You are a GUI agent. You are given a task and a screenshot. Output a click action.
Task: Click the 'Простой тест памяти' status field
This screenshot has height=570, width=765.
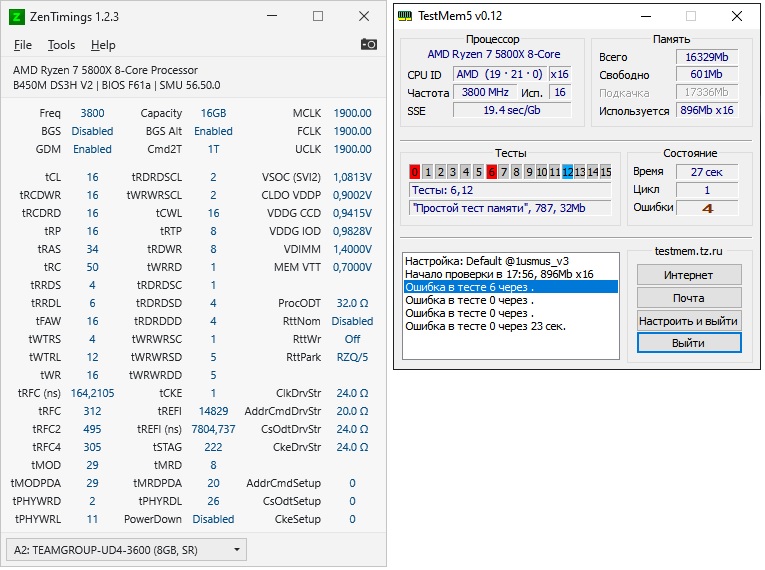click(510, 208)
